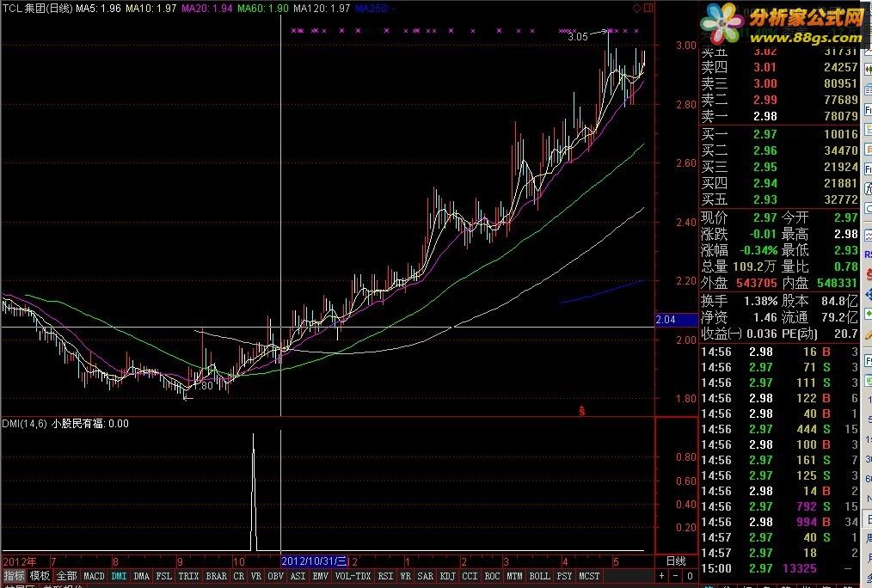Click the diamond icon above the price axis
The height and width of the screenshot is (588, 872).
click(x=636, y=8)
